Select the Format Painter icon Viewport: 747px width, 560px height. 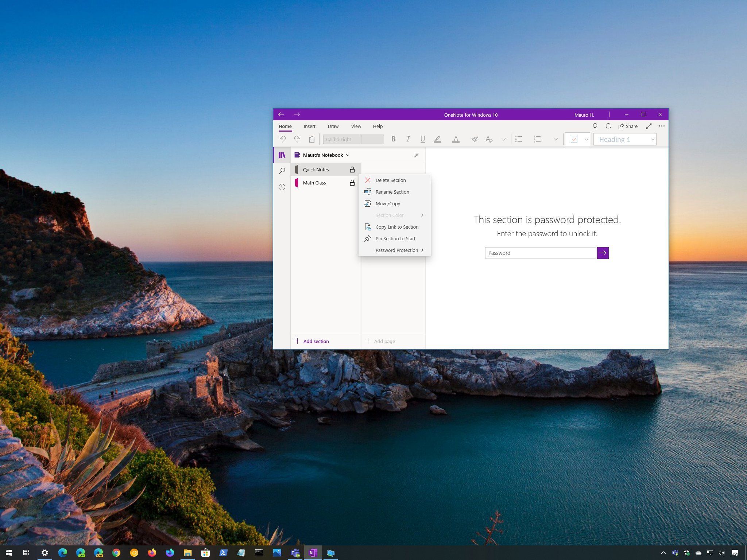475,139
